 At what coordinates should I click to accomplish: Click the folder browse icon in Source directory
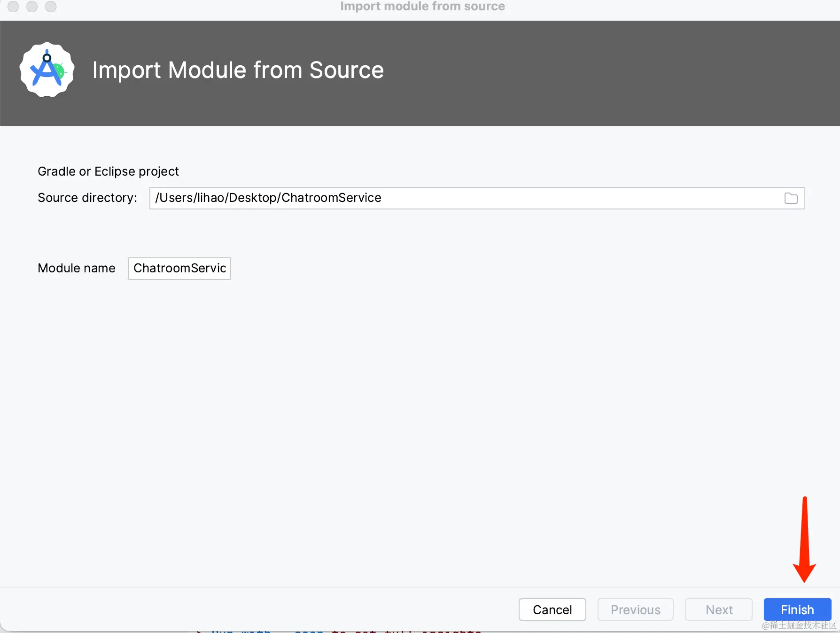point(791,198)
